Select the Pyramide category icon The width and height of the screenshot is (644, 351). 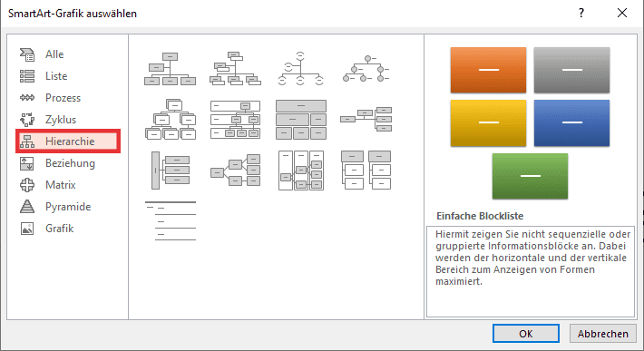[x=27, y=207]
